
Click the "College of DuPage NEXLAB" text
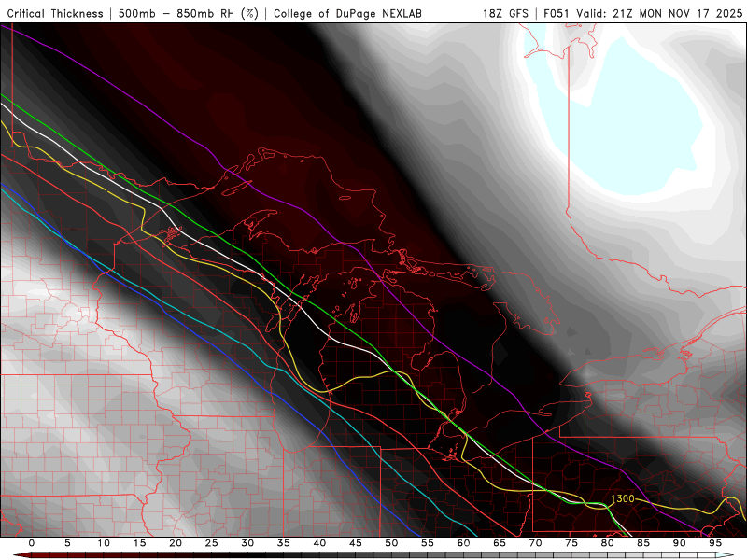click(347, 13)
